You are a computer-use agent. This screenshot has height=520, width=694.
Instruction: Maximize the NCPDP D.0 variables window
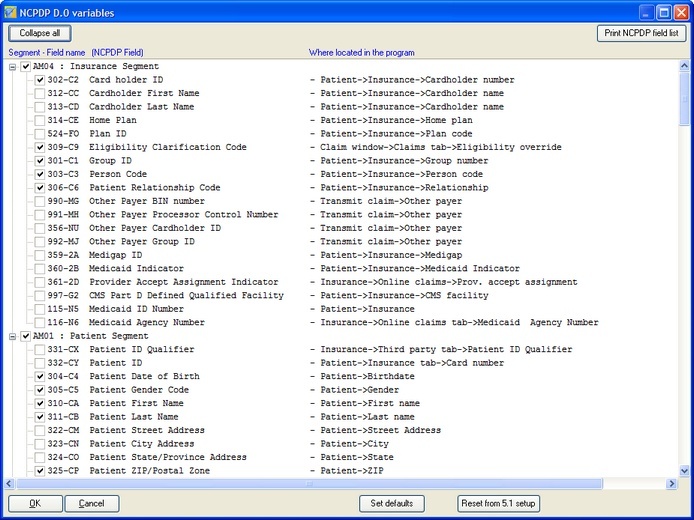[663, 12]
